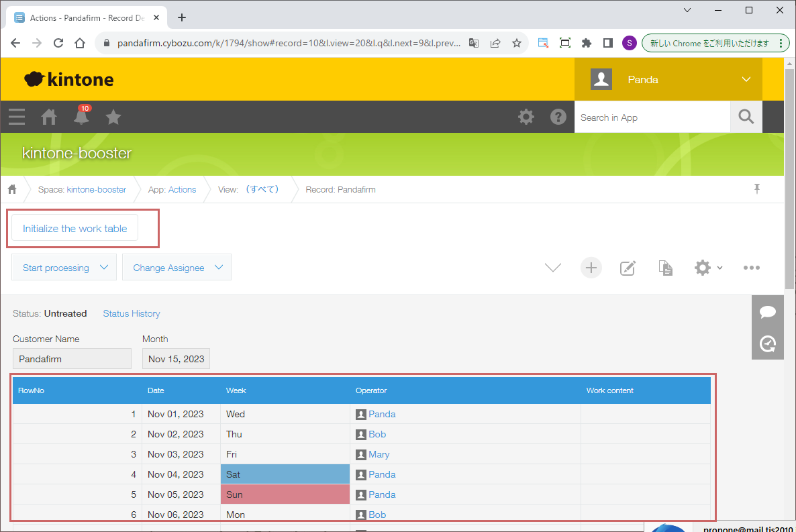This screenshot has height=532, width=796.
Task: Add a new record with the plus icon
Action: point(591,268)
